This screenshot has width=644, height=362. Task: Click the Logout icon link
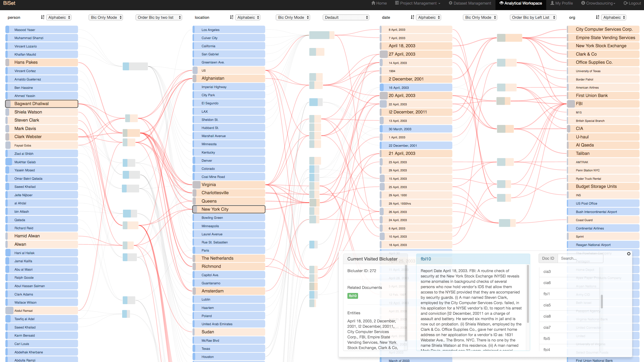tap(632, 3)
